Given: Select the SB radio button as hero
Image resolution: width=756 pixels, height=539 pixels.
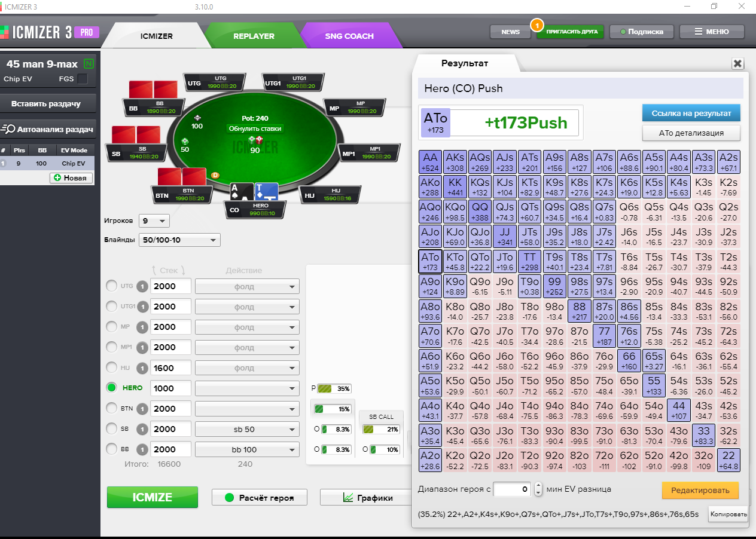Looking at the screenshot, I should [112, 429].
